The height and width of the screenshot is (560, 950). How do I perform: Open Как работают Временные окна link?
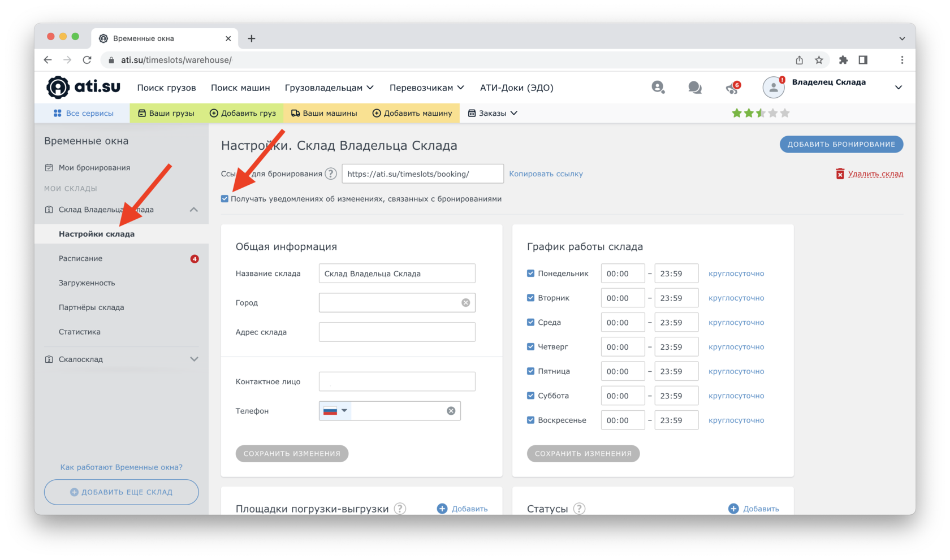point(122,467)
